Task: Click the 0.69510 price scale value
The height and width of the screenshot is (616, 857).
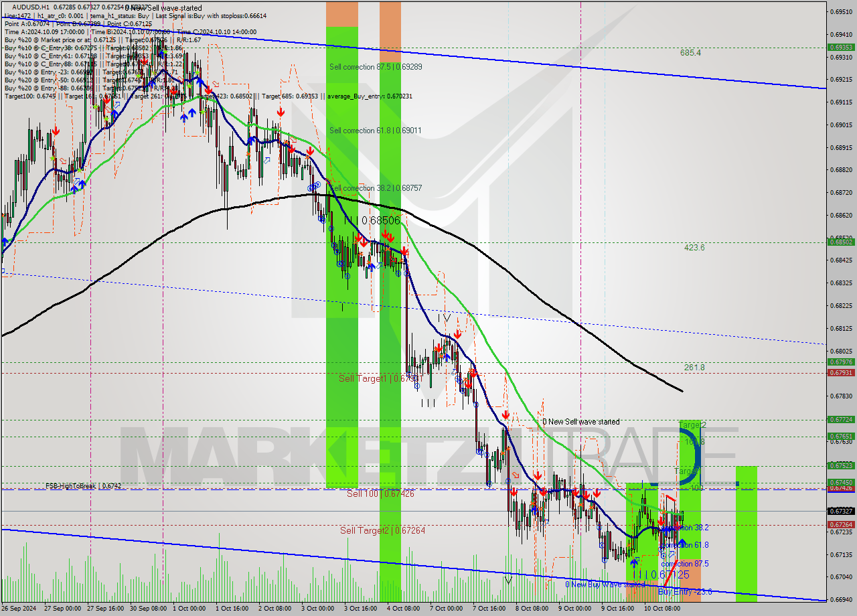Action: tap(840, 12)
